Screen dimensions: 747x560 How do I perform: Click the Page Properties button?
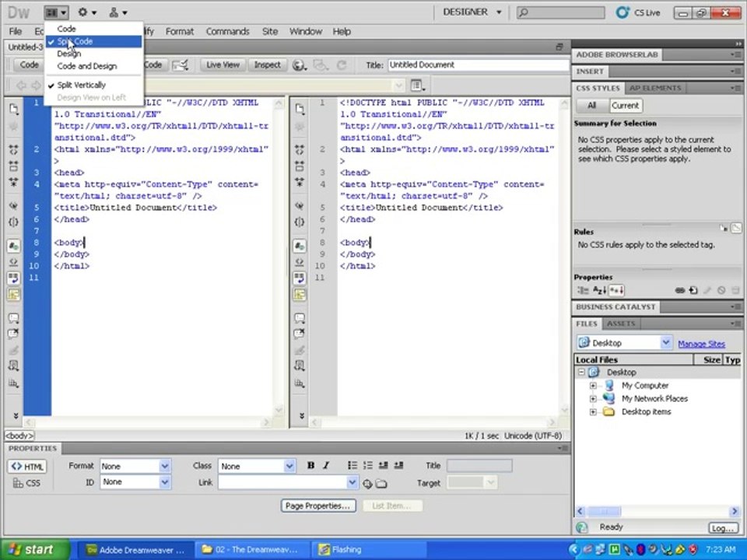pos(318,506)
